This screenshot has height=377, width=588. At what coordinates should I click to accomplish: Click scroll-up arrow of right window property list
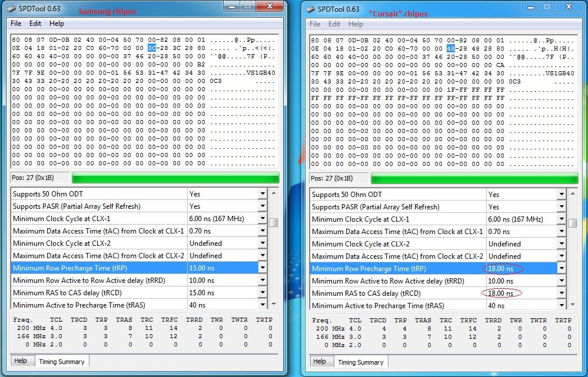[x=573, y=193]
